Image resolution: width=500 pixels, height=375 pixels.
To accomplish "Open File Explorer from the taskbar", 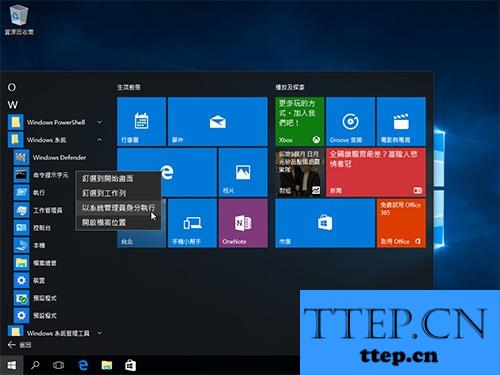I will (x=107, y=366).
